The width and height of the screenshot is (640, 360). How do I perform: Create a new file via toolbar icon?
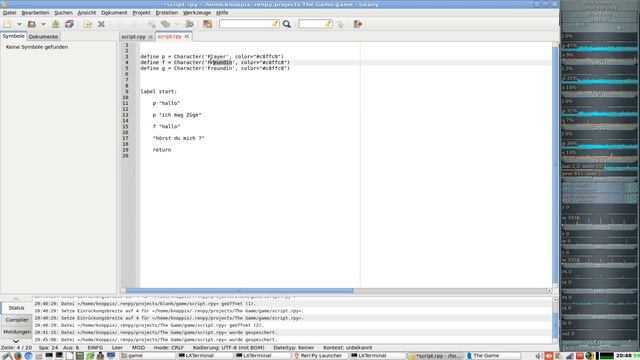(x=8, y=24)
